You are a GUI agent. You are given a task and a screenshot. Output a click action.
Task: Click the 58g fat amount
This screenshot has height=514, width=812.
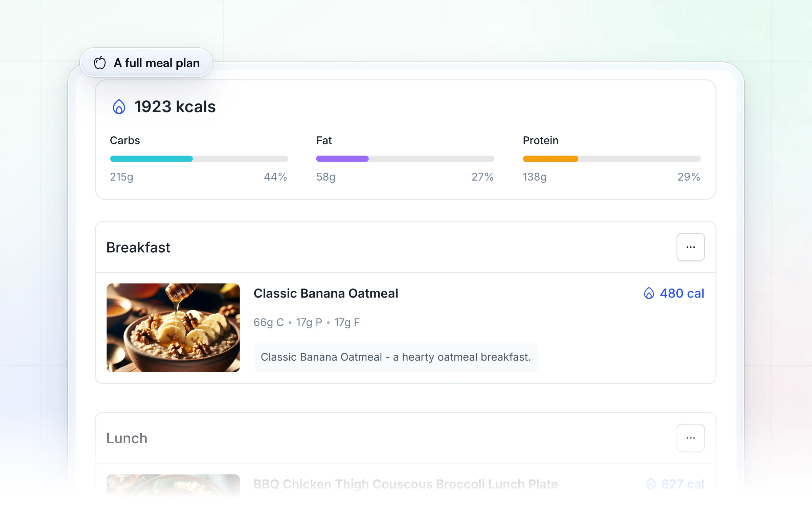[x=326, y=177]
